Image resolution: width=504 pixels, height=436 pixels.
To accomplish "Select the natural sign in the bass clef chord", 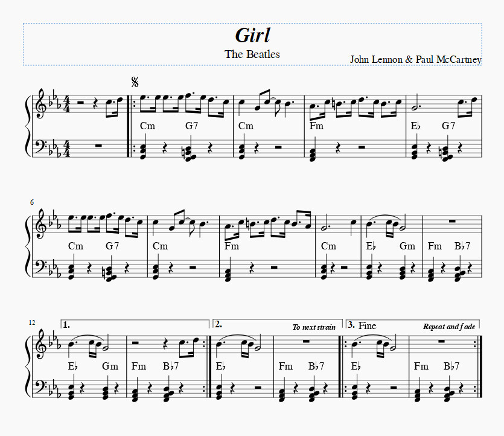I will [182, 150].
